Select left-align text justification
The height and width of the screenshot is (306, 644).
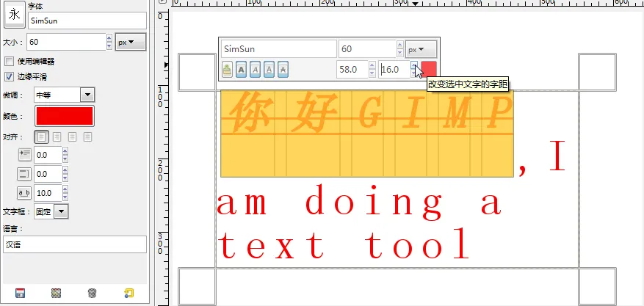(41, 136)
